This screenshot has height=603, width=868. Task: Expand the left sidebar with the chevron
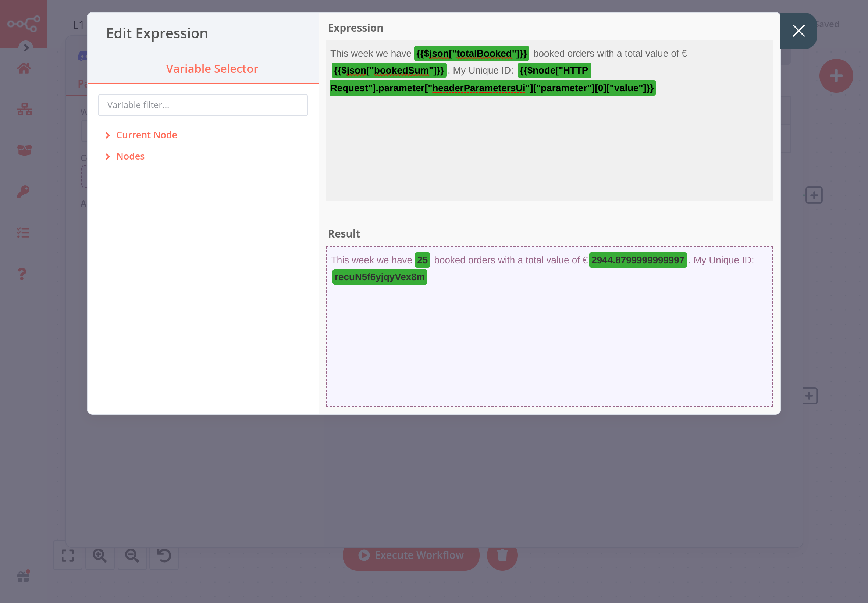pos(26,48)
